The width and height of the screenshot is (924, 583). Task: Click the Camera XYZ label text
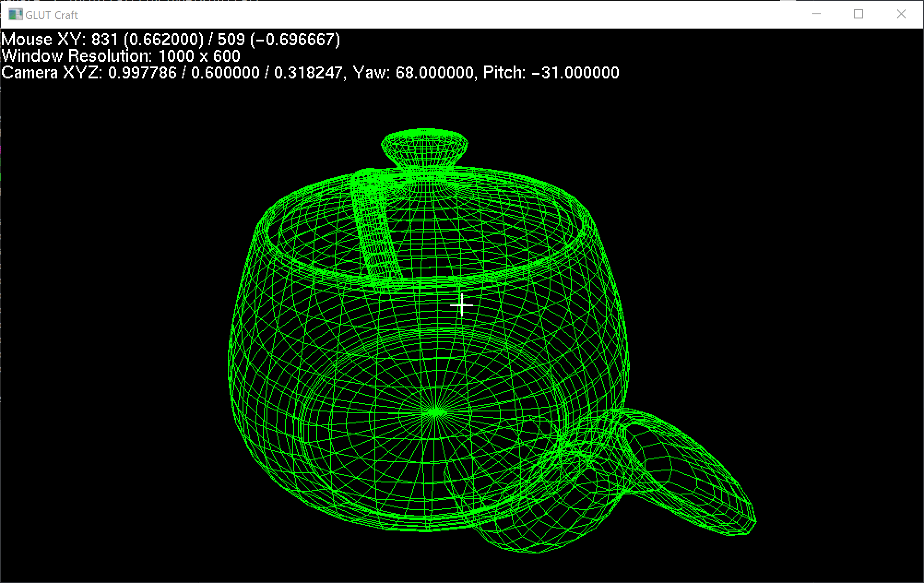coord(52,73)
